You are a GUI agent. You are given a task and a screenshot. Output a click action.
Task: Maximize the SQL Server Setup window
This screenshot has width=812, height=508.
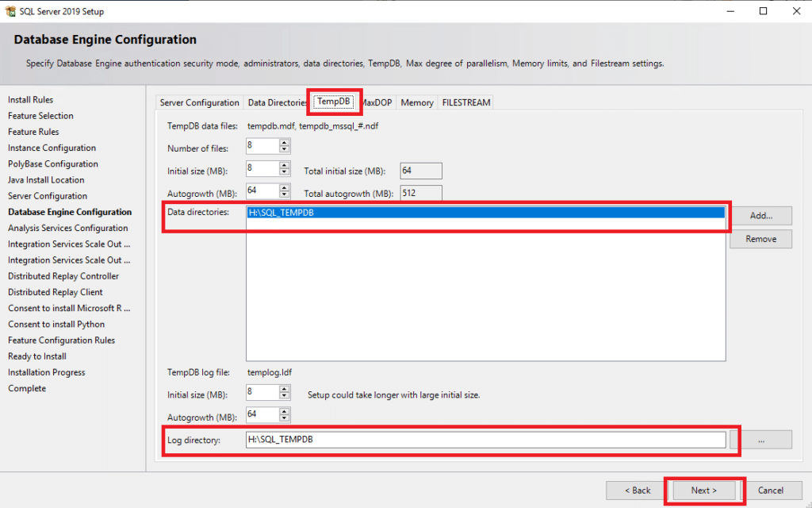coord(763,11)
